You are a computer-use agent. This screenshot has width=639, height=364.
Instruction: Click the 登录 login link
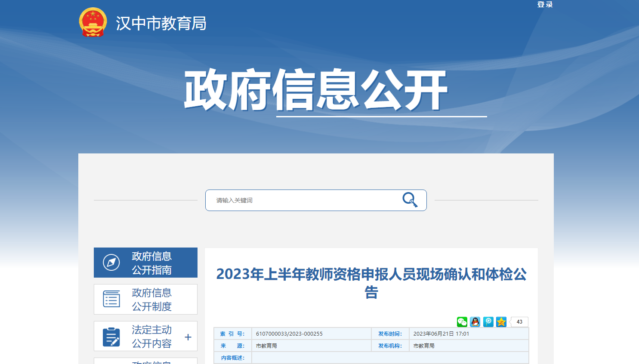click(x=545, y=5)
